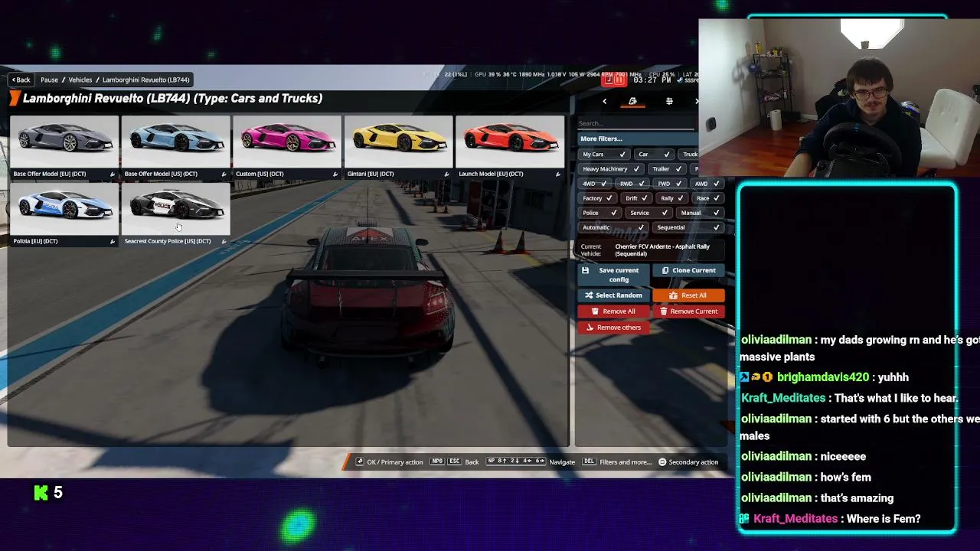Click wrench icon on Seacrest County Police
The width and height of the screenshot is (980, 551).
point(224,242)
